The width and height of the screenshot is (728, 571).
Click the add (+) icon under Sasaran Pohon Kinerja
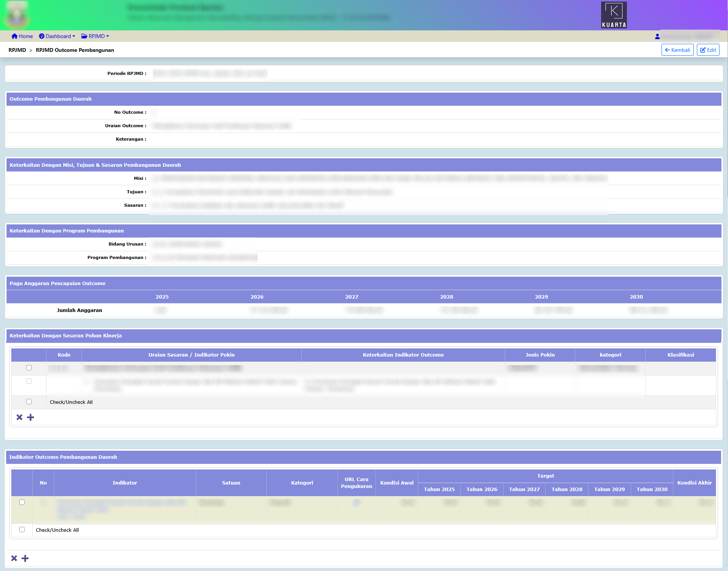pyautogui.click(x=30, y=417)
